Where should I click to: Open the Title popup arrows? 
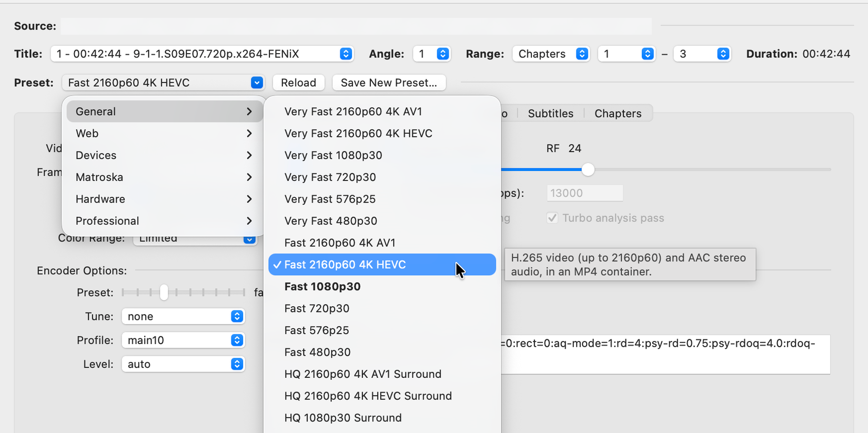(x=346, y=54)
